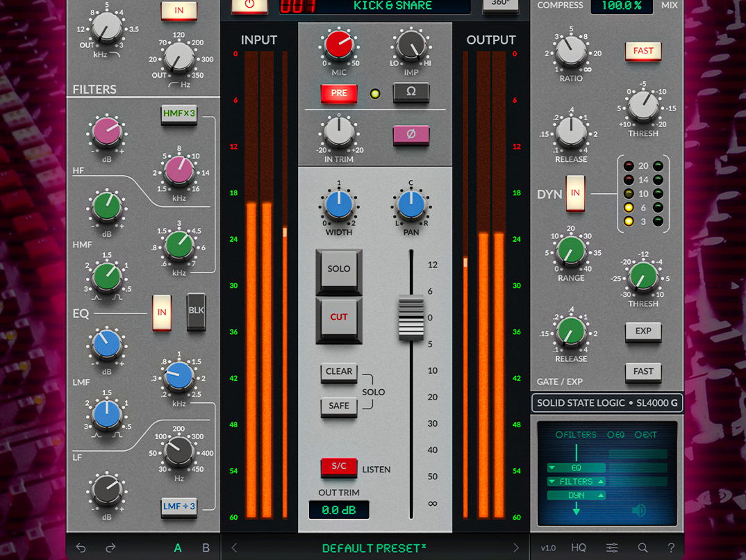The height and width of the screenshot is (560, 746).
Task: Move FILTERS block down in routing order
Action: 552,481
